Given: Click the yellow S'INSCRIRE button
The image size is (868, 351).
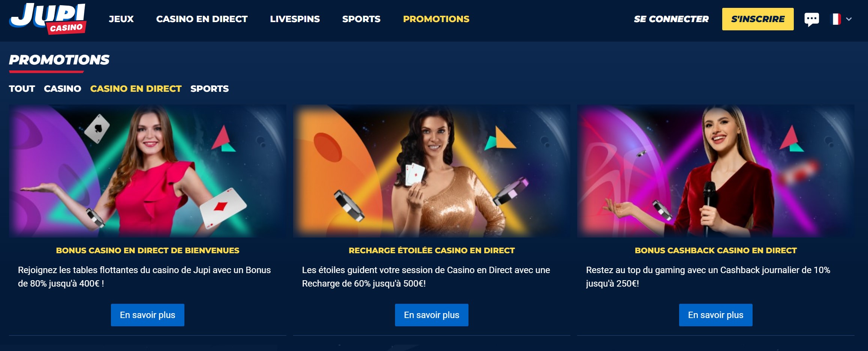Looking at the screenshot, I should click(x=758, y=19).
